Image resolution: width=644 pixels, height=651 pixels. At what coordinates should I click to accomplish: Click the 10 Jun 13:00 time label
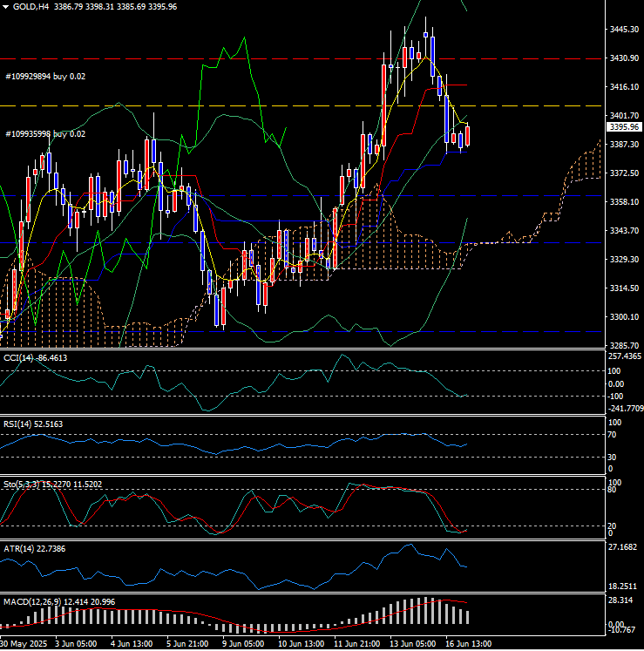click(x=301, y=643)
